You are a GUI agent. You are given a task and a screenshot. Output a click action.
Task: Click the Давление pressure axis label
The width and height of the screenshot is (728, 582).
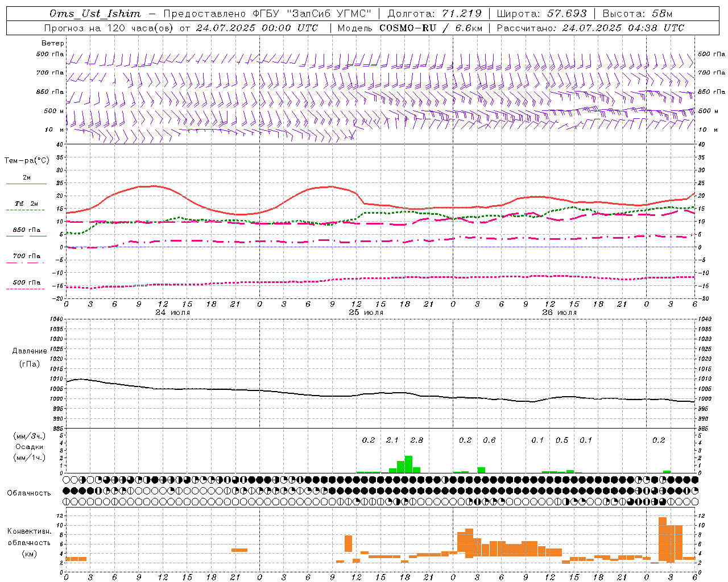pyautogui.click(x=30, y=351)
